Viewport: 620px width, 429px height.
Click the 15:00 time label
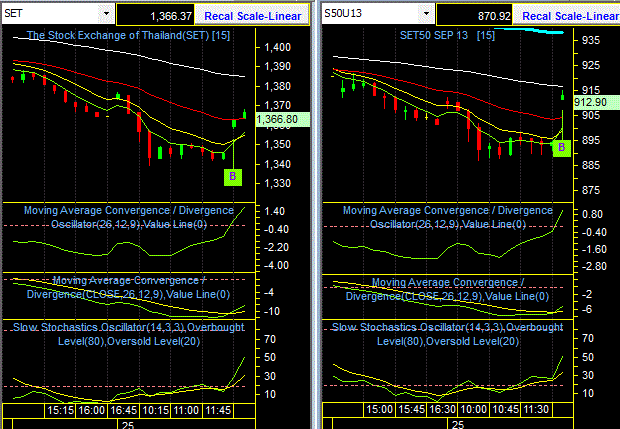coord(379,409)
